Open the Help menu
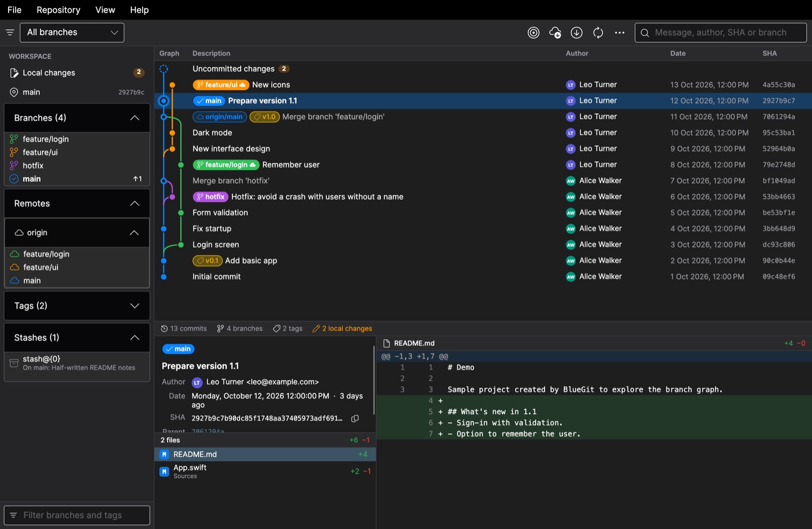 139,10
